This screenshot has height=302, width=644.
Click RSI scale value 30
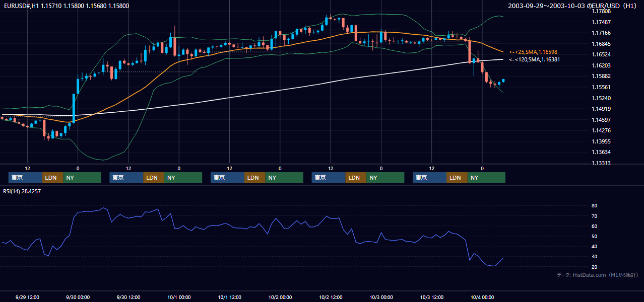coord(594,257)
